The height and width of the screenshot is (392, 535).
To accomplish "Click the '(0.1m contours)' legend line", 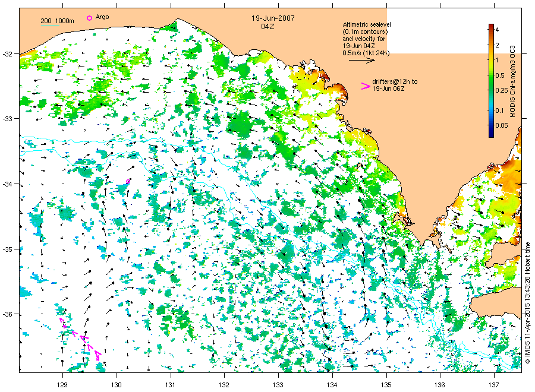I will (365, 31).
